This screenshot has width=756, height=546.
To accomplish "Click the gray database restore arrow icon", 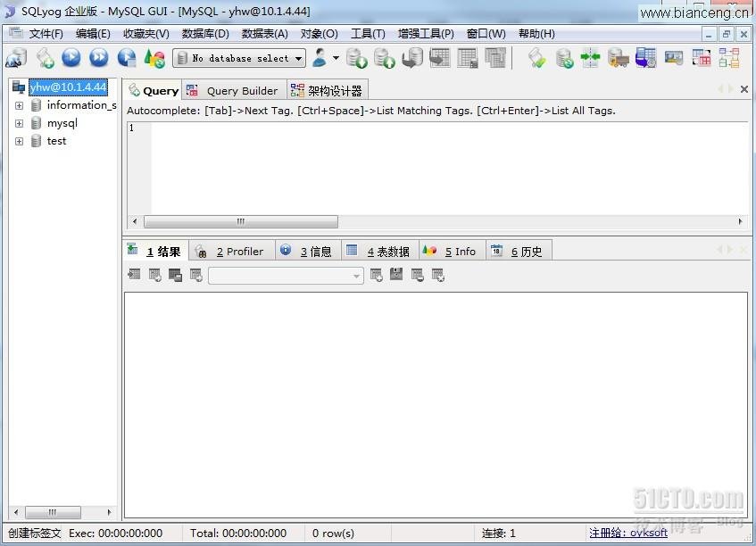I will 412,58.
